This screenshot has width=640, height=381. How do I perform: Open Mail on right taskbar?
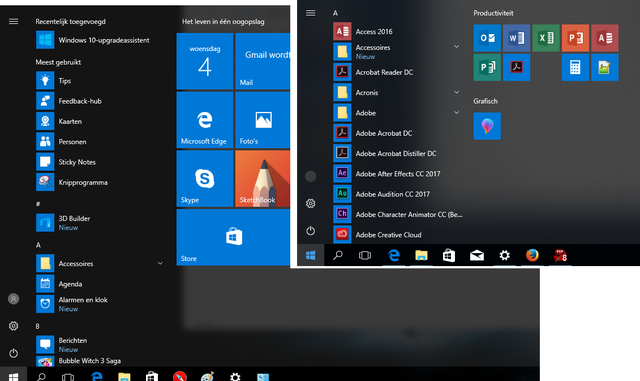[477, 256]
